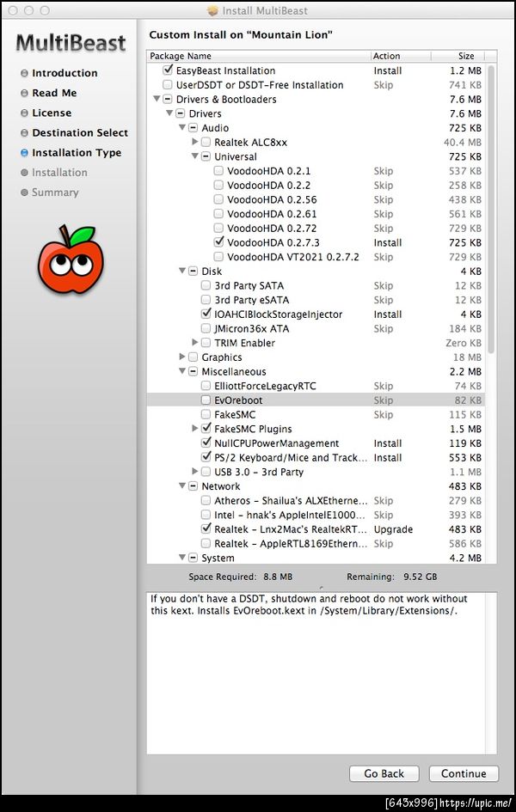Viewport: 516px width, 812px height.
Task: Tick the FakeSMC checkbox
Action: click(206, 414)
